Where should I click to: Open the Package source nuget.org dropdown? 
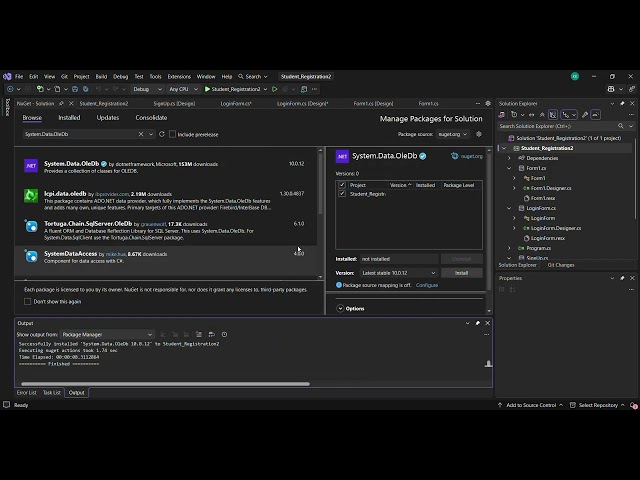tap(453, 134)
